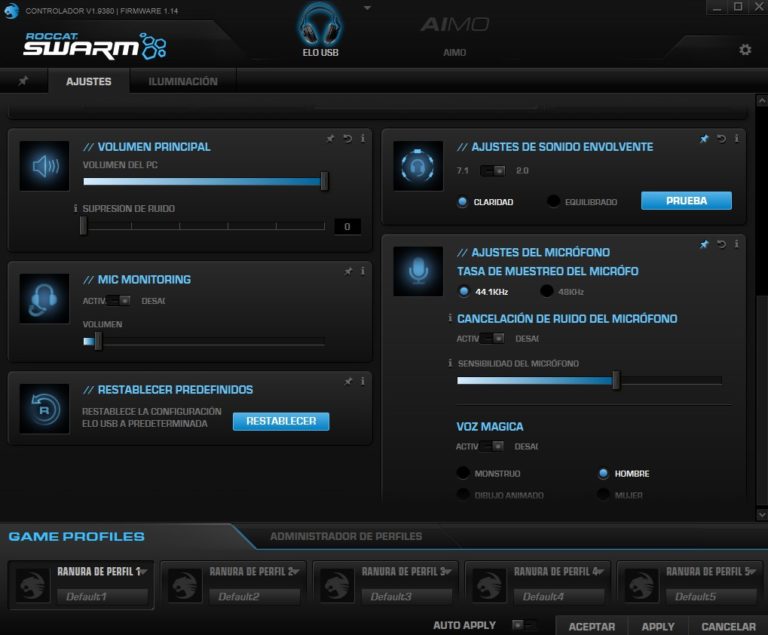Reset the Volumen Principal panel with undo icon

347,138
